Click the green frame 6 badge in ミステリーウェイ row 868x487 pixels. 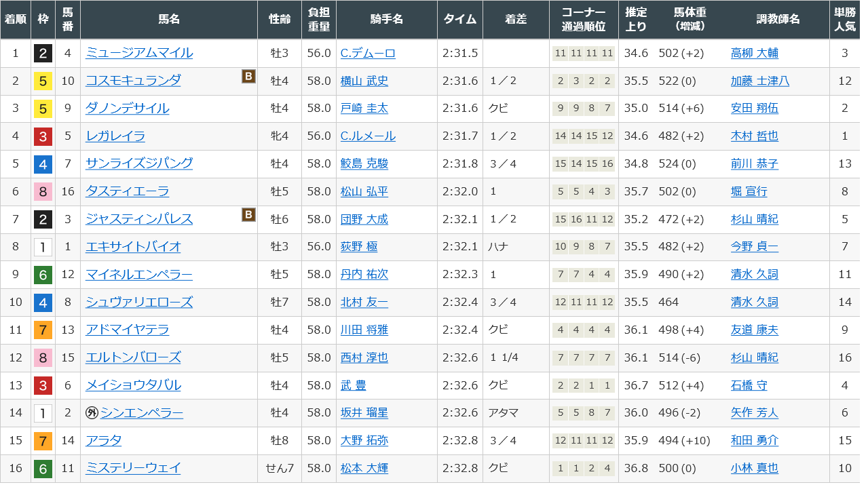point(43,469)
